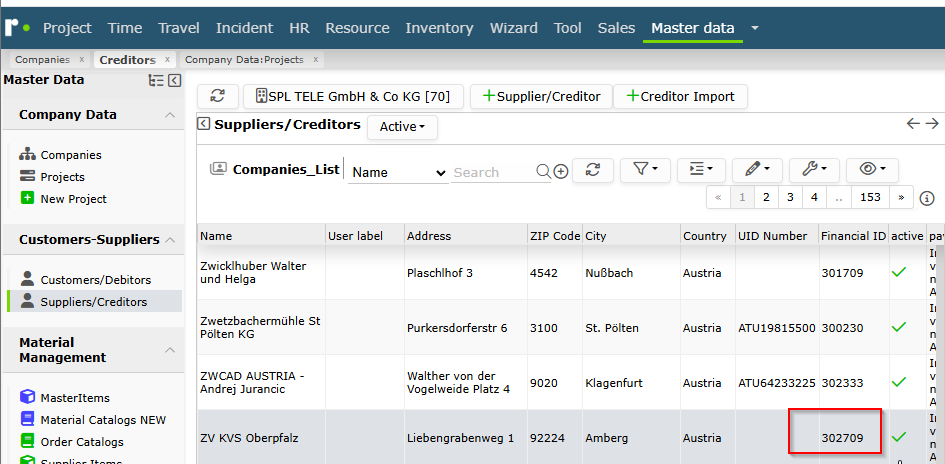Click the search magnifier icon
Screen dimensions: 945x464
tap(543, 172)
